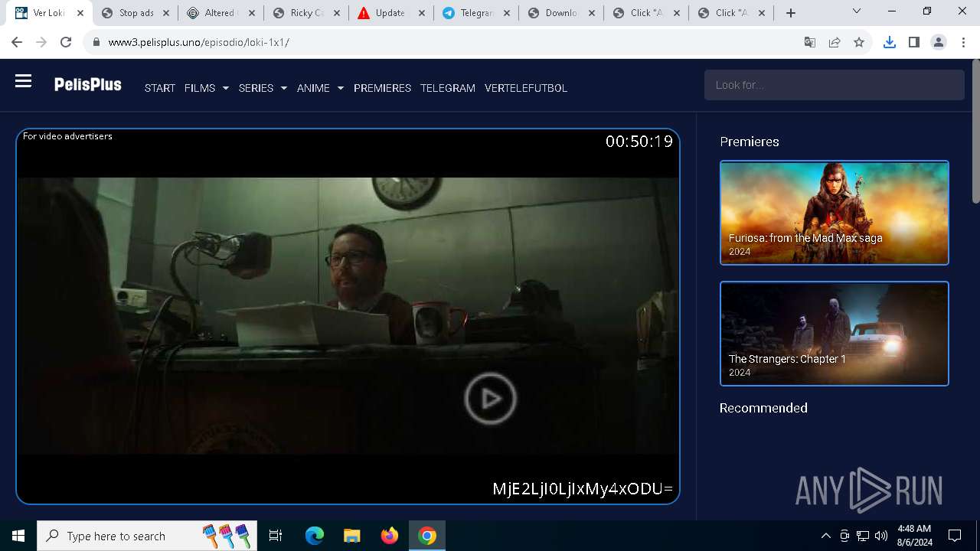Open Chrome three-dot menu
The height and width of the screenshot is (551, 980).
(x=963, y=42)
